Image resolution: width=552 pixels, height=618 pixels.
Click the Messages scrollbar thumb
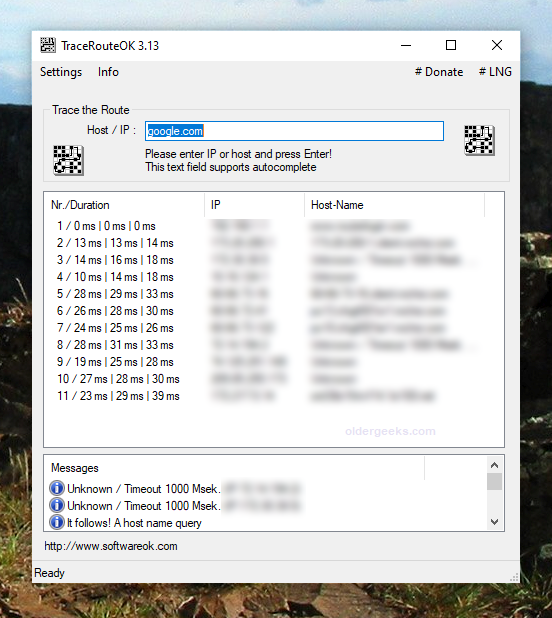pyautogui.click(x=494, y=481)
